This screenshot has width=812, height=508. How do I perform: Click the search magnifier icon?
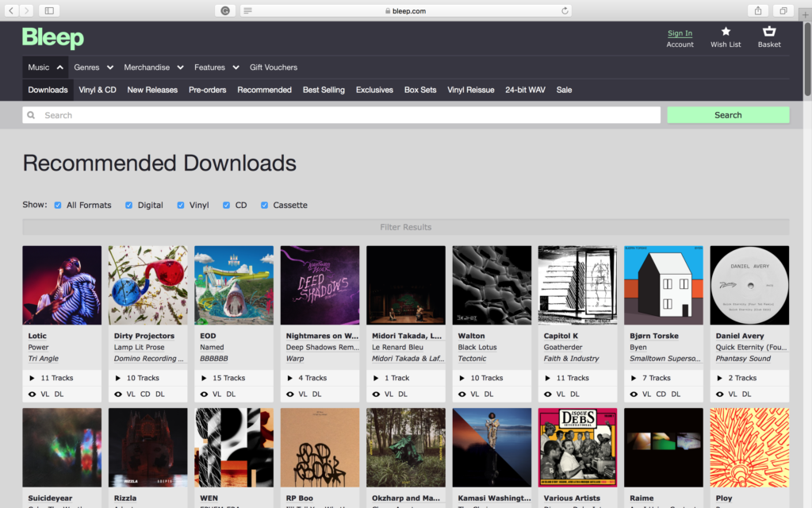click(x=30, y=115)
